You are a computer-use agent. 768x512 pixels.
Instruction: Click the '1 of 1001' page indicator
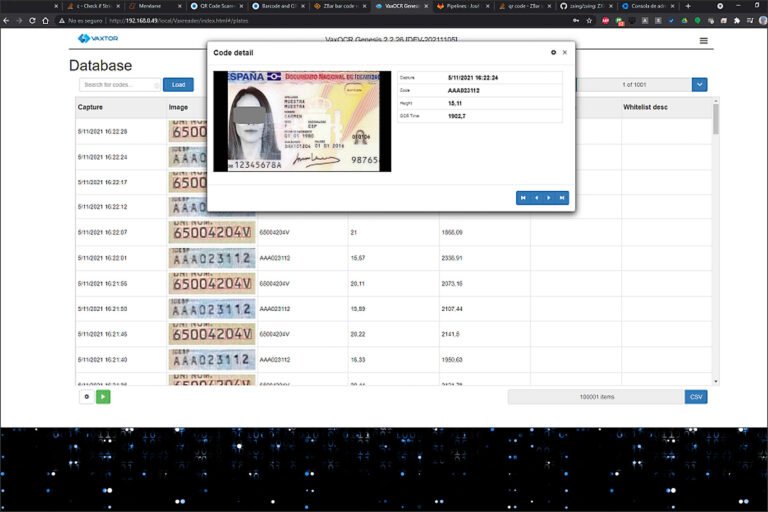[634, 85]
